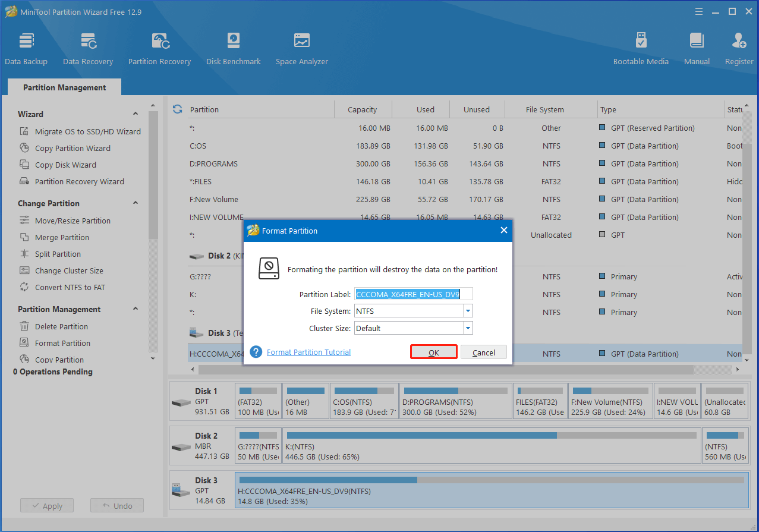Select the Disk 2 header row in list
This screenshot has width=759, height=532.
(465, 256)
